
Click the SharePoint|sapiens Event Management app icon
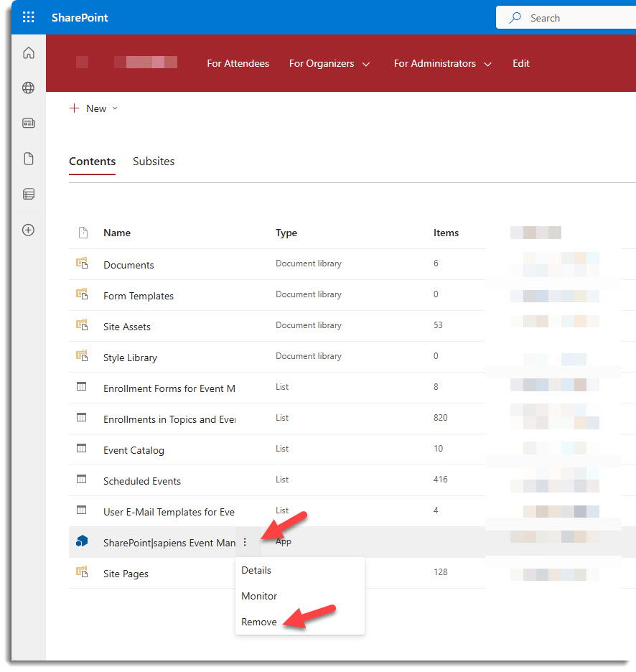tap(82, 542)
